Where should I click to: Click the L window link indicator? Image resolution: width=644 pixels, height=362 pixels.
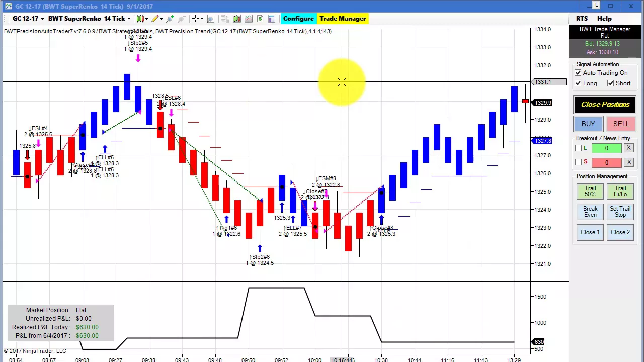596,5
